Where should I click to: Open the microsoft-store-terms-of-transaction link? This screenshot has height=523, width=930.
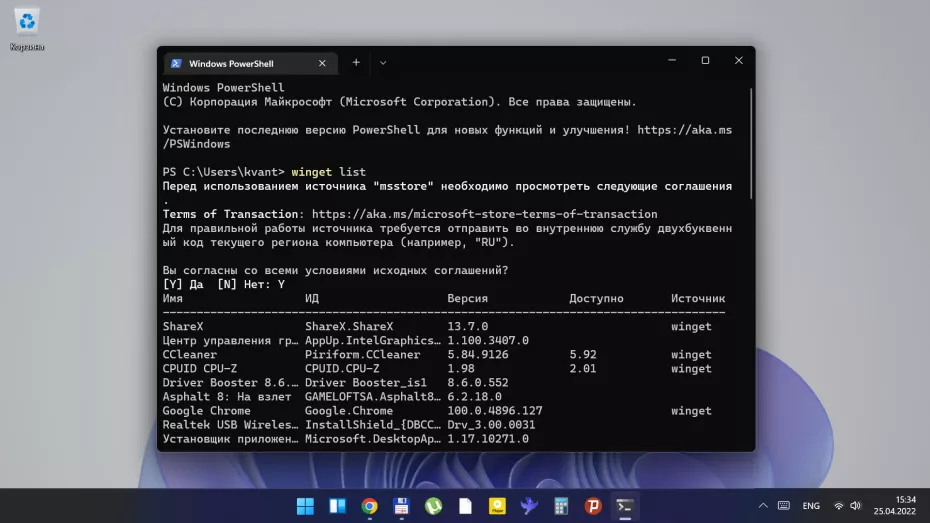pyautogui.click(x=485, y=214)
